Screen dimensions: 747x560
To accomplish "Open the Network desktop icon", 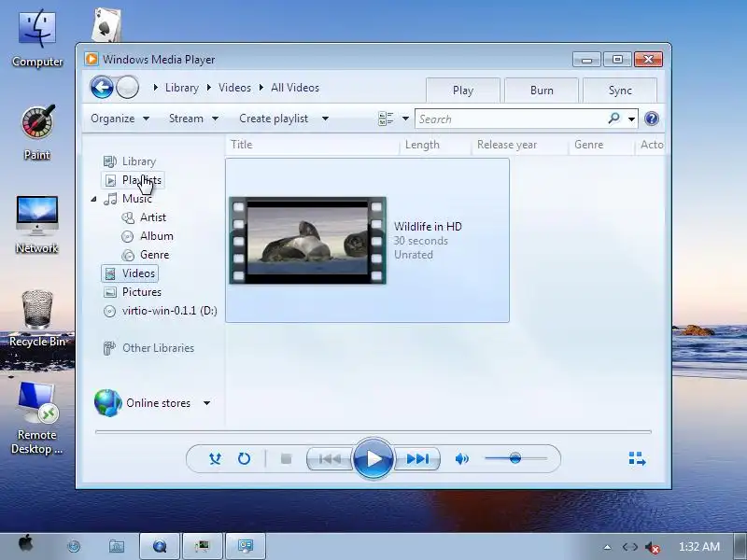I will click(x=37, y=225).
